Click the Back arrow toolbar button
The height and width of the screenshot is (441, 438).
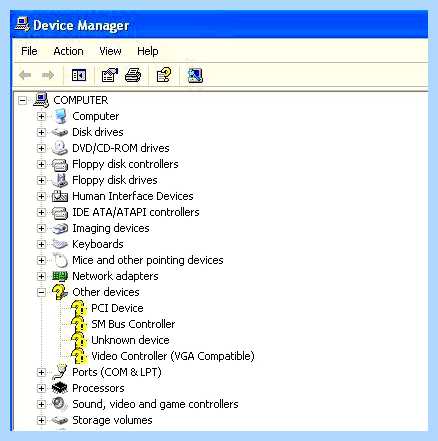pyautogui.click(x=25, y=75)
